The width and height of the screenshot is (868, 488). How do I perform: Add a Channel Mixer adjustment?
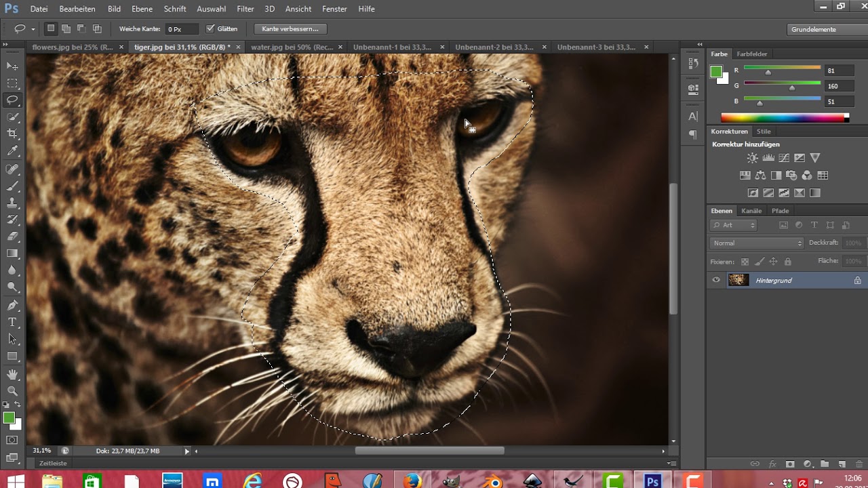click(x=807, y=176)
